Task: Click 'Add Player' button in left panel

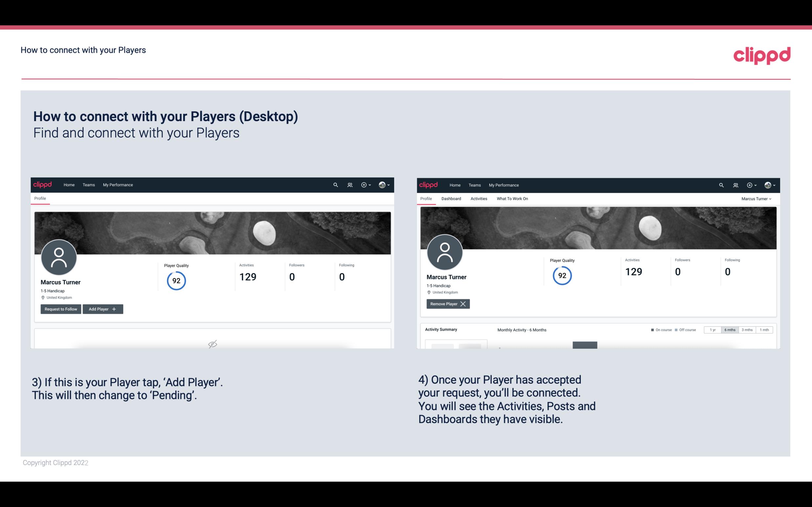Action: coord(103,308)
